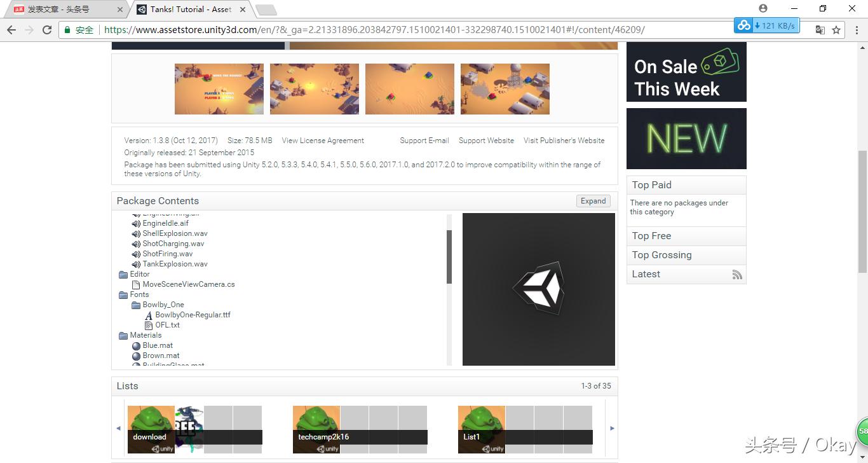Click the Unity logo in the preview panel

[538, 288]
